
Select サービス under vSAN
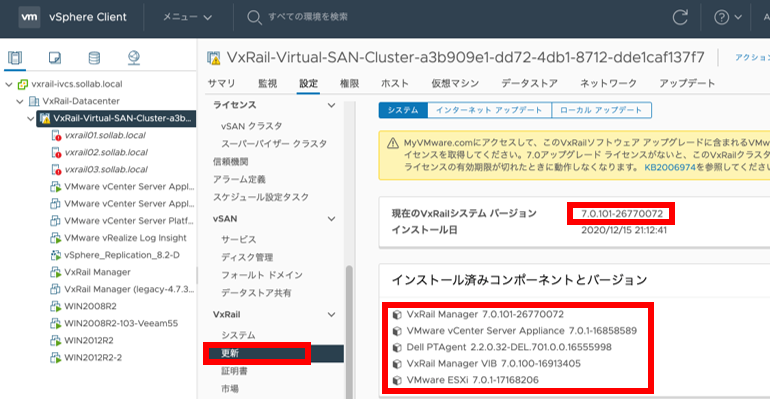pos(239,239)
